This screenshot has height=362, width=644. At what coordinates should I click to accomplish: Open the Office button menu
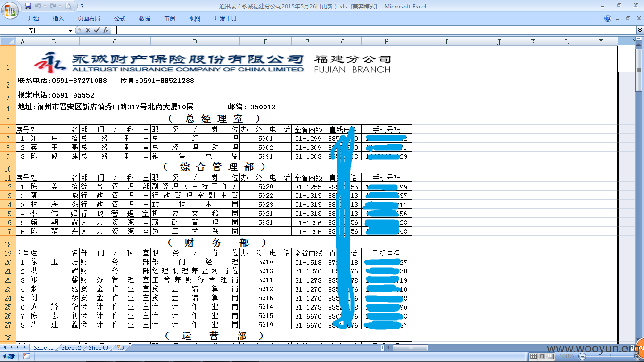tap(10, 9)
